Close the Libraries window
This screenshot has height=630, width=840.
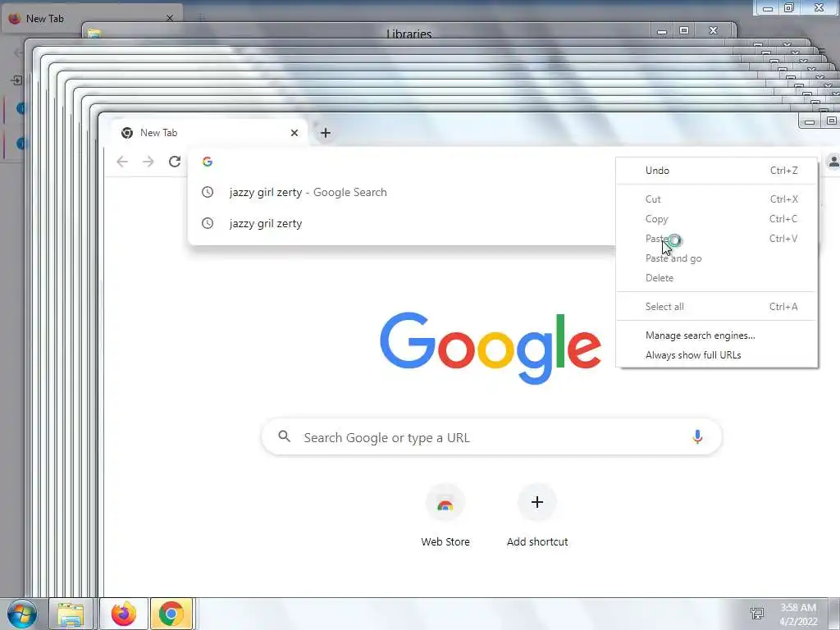713,30
